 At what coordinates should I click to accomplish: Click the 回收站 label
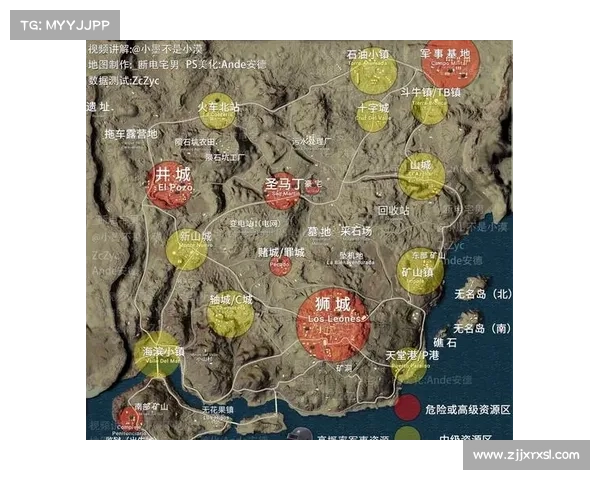[x=393, y=210]
